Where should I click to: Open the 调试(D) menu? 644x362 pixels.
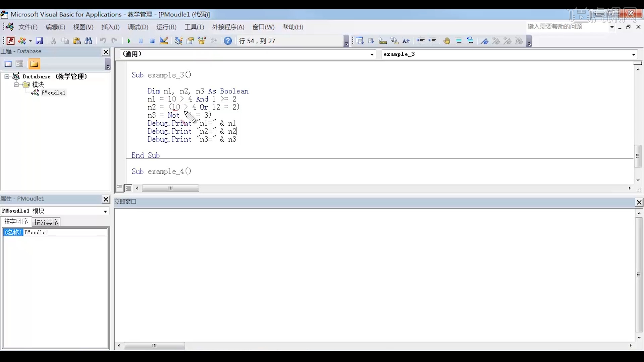[x=138, y=27]
